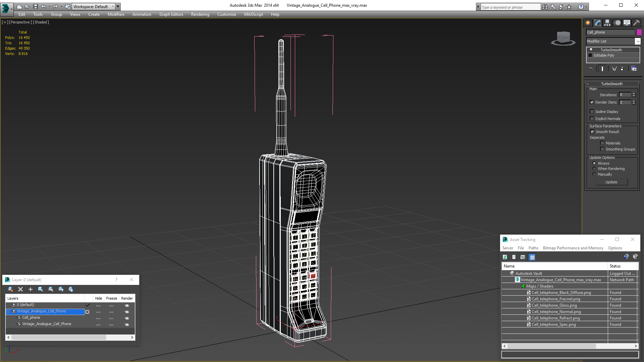Open the Motion command panel tab
This screenshot has width=644, height=362.
pyautogui.click(x=618, y=23)
